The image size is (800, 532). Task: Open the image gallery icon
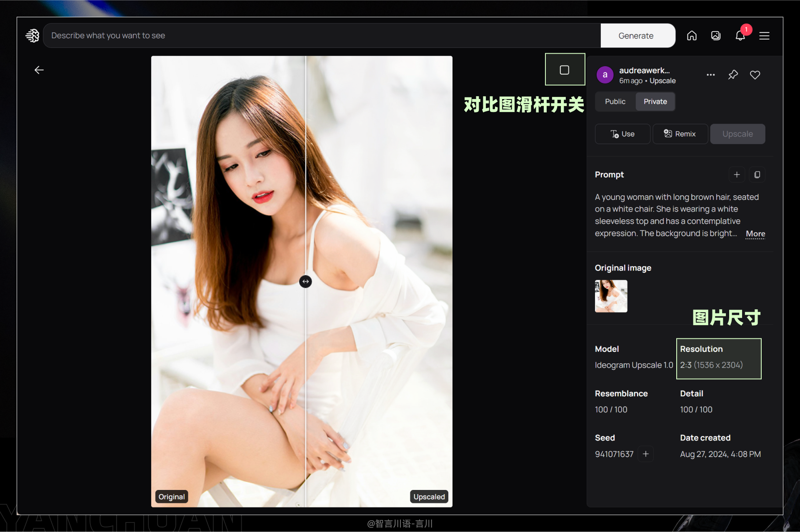(x=716, y=36)
